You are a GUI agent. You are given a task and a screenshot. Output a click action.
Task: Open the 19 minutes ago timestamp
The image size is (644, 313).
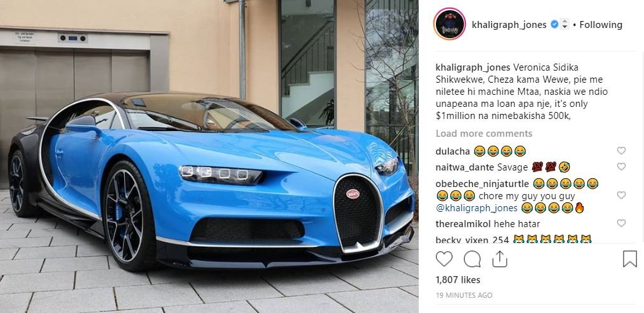[x=464, y=295]
